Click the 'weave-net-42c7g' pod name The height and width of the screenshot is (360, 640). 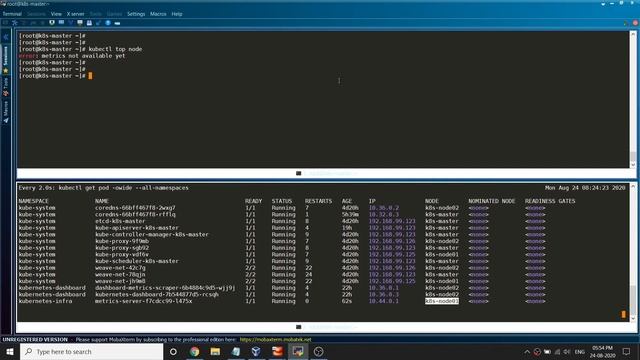click(120, 268)
